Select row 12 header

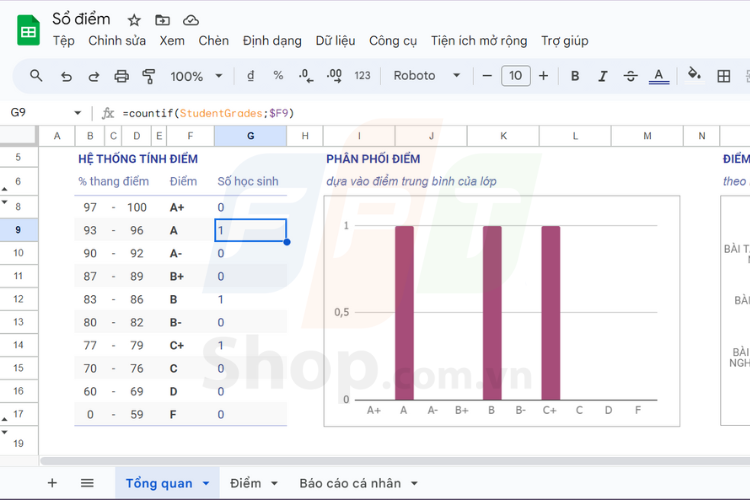pyautogui.click(x=18, y=299)
